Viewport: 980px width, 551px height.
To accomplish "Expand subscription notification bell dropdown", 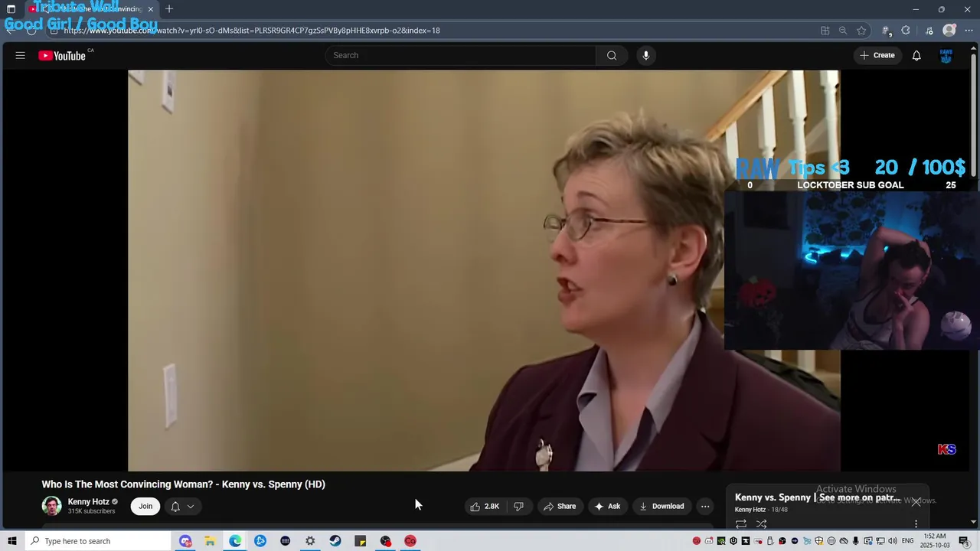I will (182, 506).
